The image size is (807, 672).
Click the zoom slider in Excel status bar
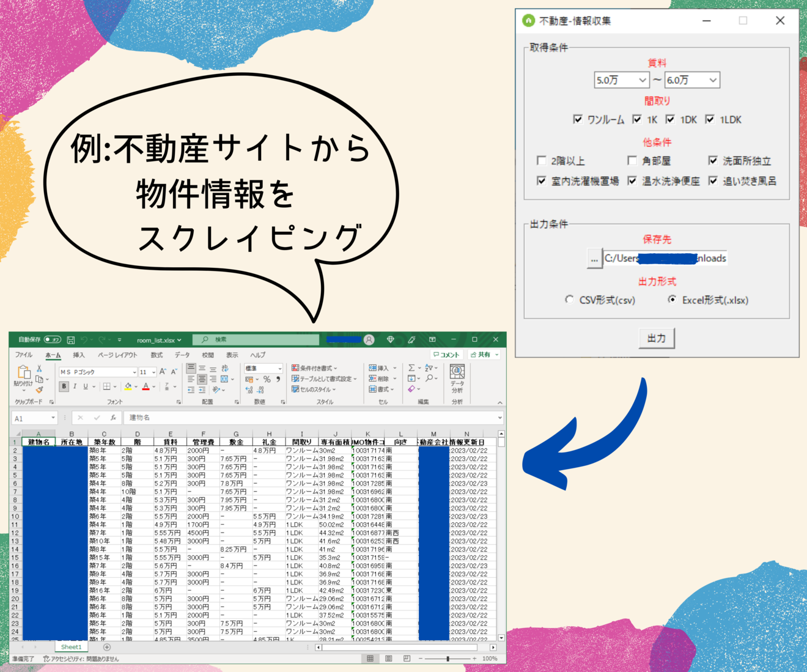click(x=448, y=659)
